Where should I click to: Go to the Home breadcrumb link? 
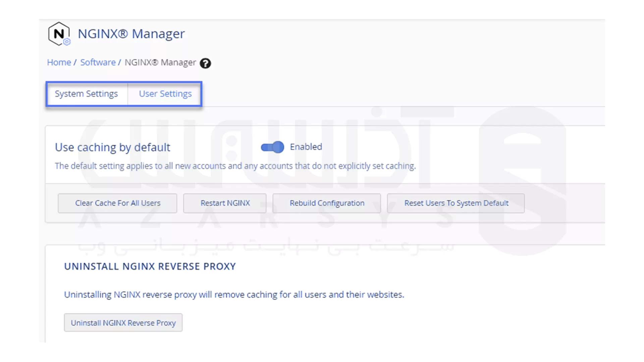(59, 62)
